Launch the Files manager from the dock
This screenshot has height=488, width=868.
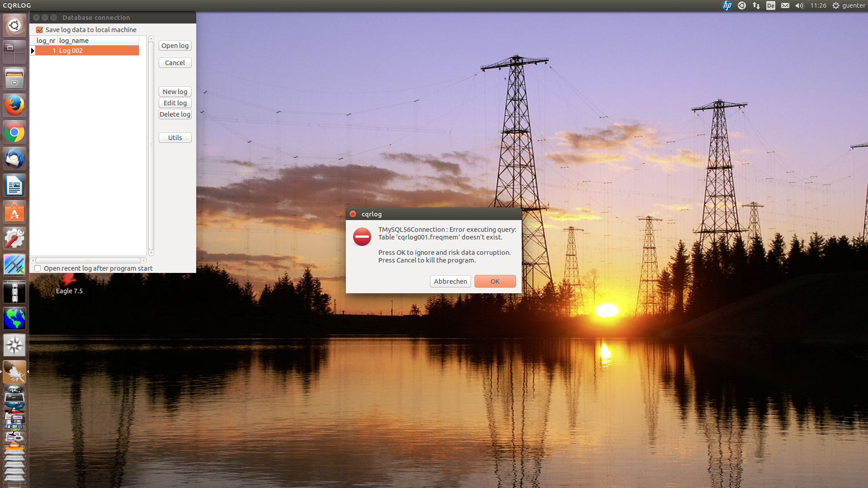(14, 79)
